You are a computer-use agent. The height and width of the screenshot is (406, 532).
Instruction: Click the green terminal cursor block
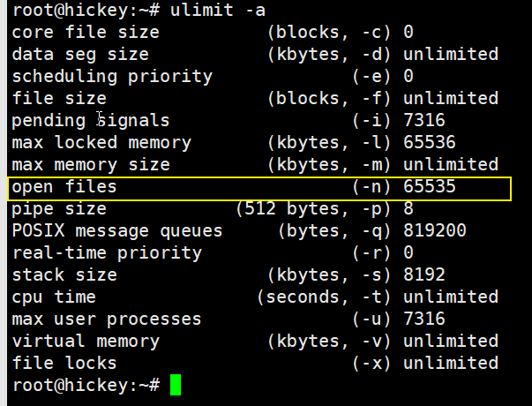pyautogui.click(x=176, y=385)
